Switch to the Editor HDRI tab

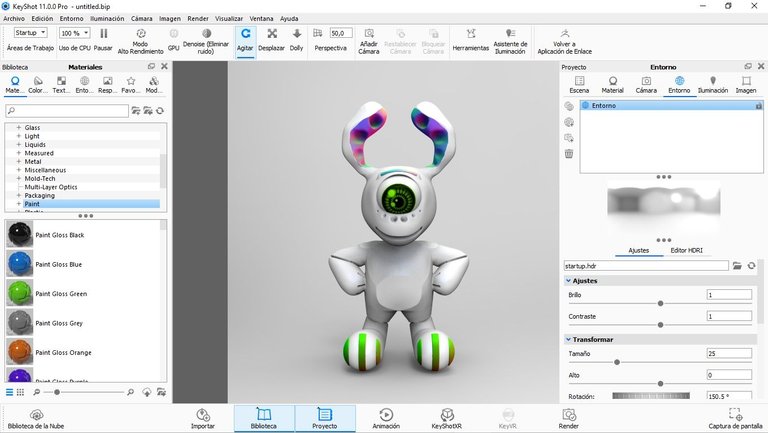[x=686, y=250]
